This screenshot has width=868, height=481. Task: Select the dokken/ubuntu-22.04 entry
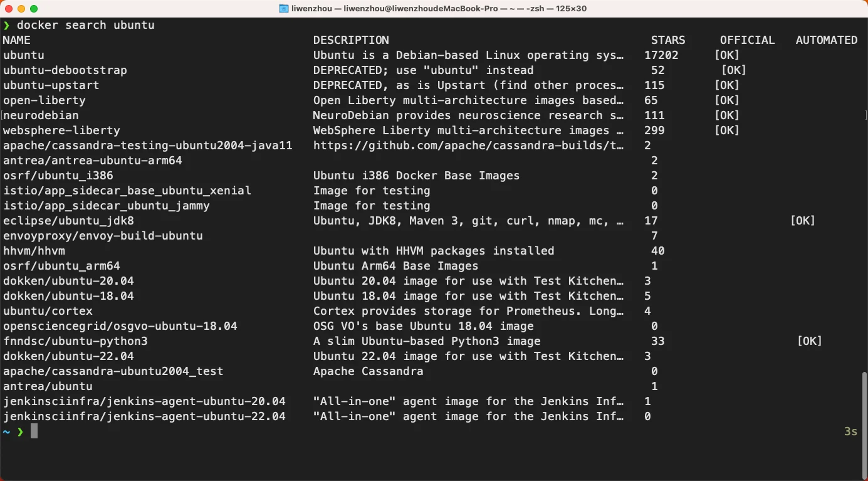(x=69, y=356)
